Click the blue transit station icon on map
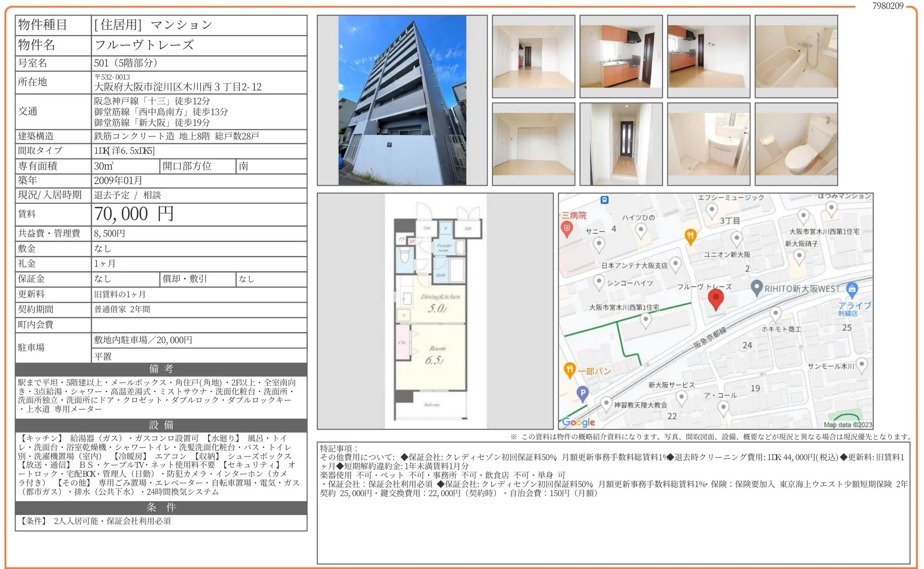 [x=604, y=200]
